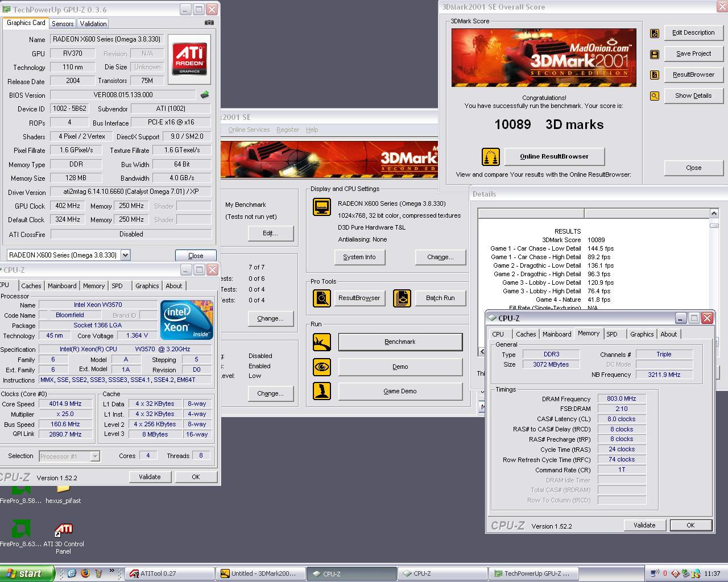Click BIOS save chip icon in GPU-Z
728x582 pixels.
(205, 95)
